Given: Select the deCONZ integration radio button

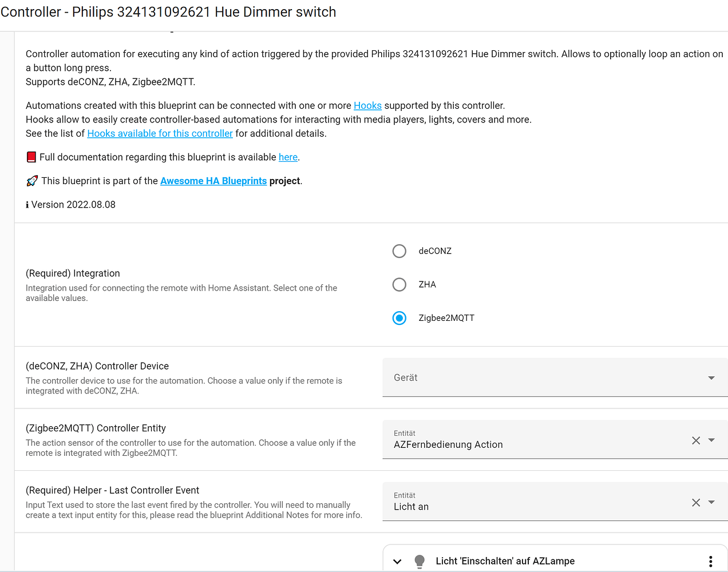Looking at the screenshot, I should tap(399, 251).
